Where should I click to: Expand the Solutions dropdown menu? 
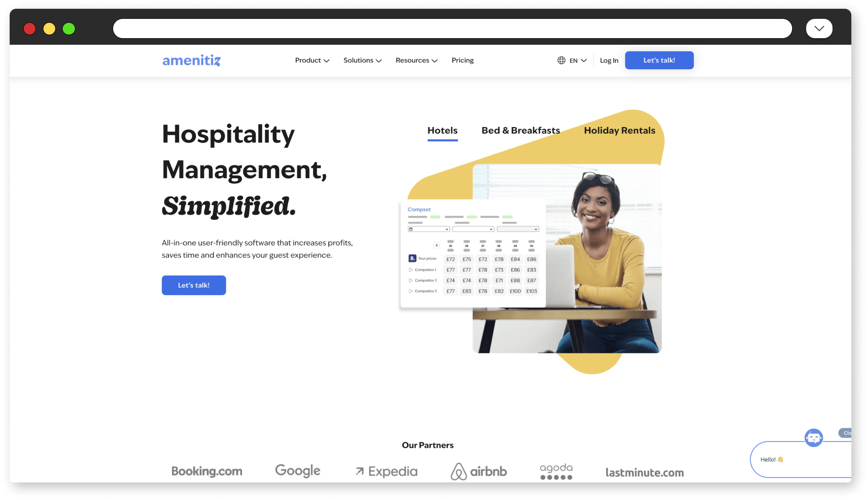pos(361,60)
